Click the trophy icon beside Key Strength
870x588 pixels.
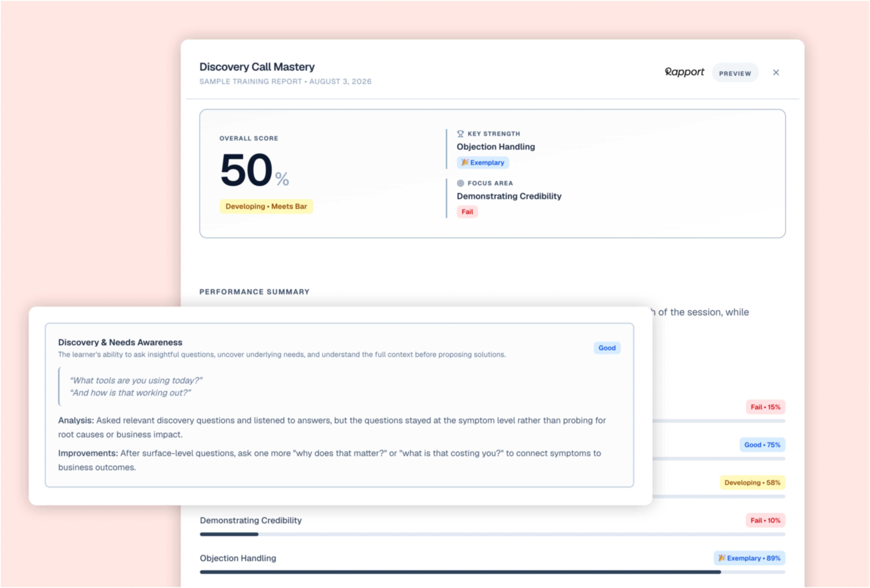point(460,134)
